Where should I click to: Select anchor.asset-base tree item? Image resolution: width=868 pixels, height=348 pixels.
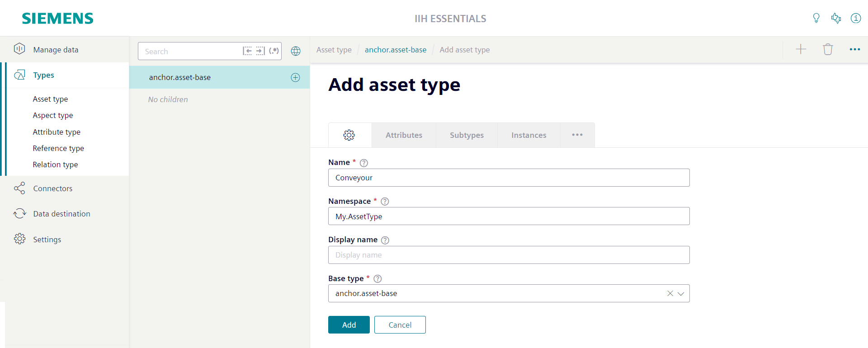coord(219,77)
